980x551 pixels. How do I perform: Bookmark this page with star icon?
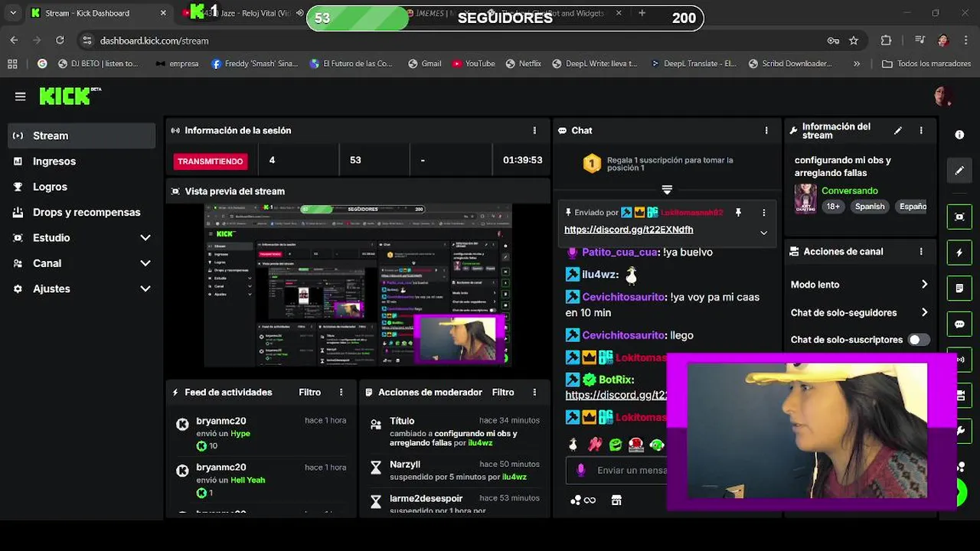[x=854, y=41]
